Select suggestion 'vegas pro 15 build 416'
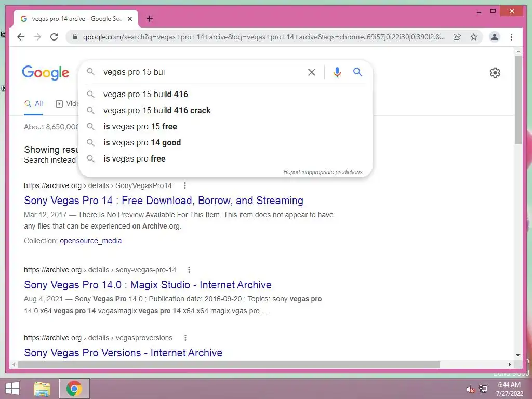The height and width of the screenshot is (399, 532). 225,95
